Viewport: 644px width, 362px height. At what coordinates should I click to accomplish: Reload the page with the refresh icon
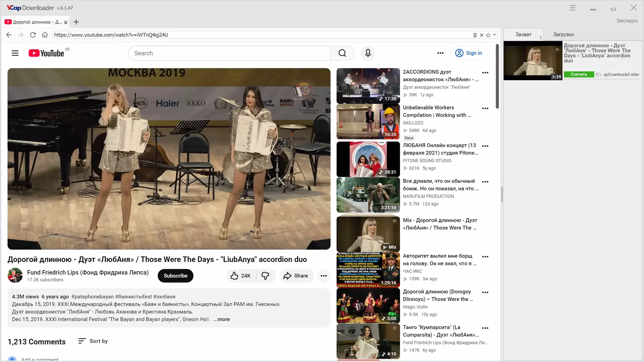point(33,35)
